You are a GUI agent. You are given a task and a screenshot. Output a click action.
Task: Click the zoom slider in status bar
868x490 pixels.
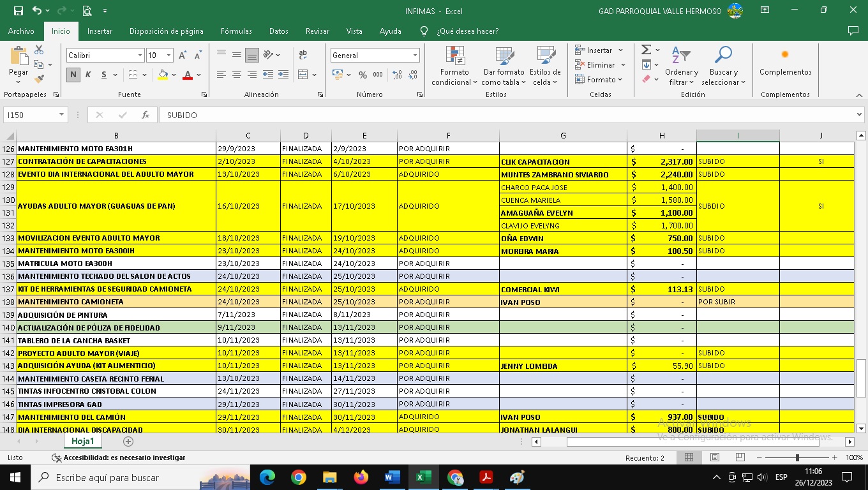(797, 457)
